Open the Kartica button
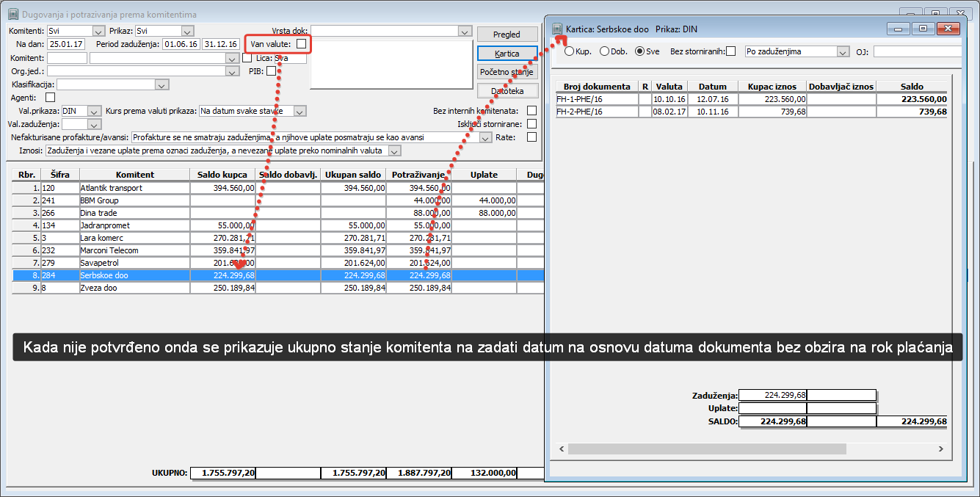The image size is (980, 497). click(507, 54)
